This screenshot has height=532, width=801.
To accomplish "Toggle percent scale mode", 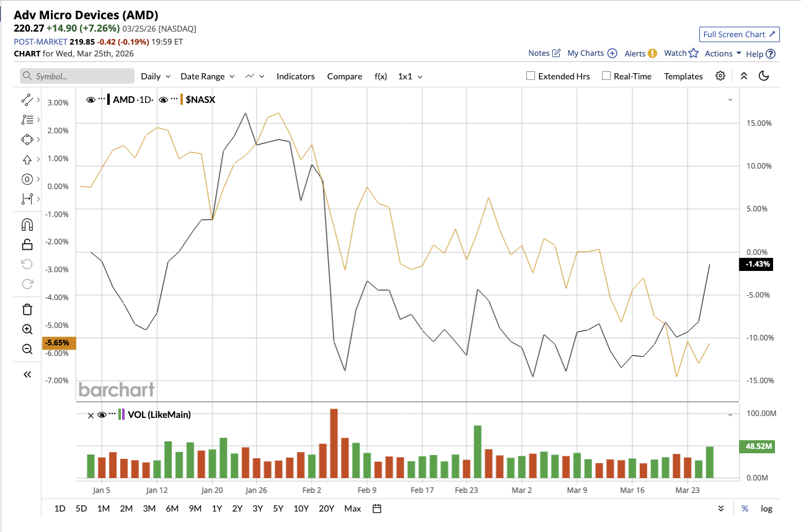I will (x=745, y=508).
